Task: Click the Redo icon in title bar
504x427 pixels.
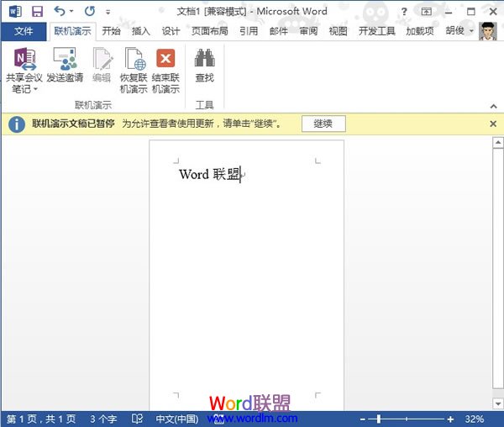Action: pos(90,11)
